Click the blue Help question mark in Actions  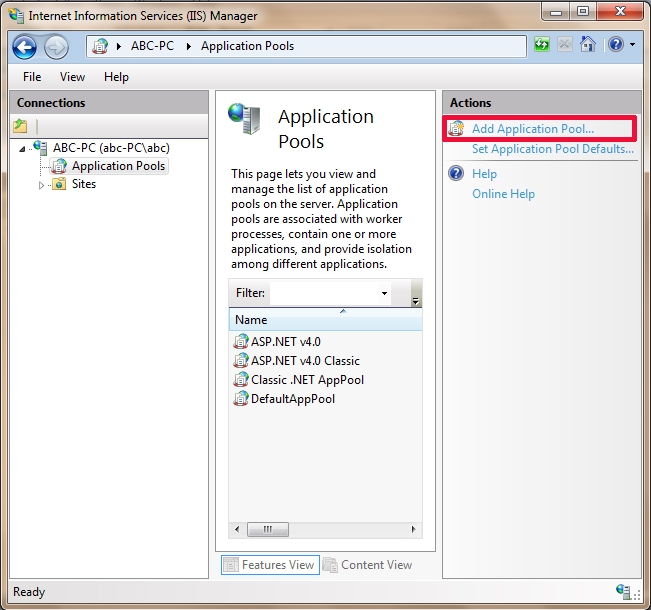point(456,173)
